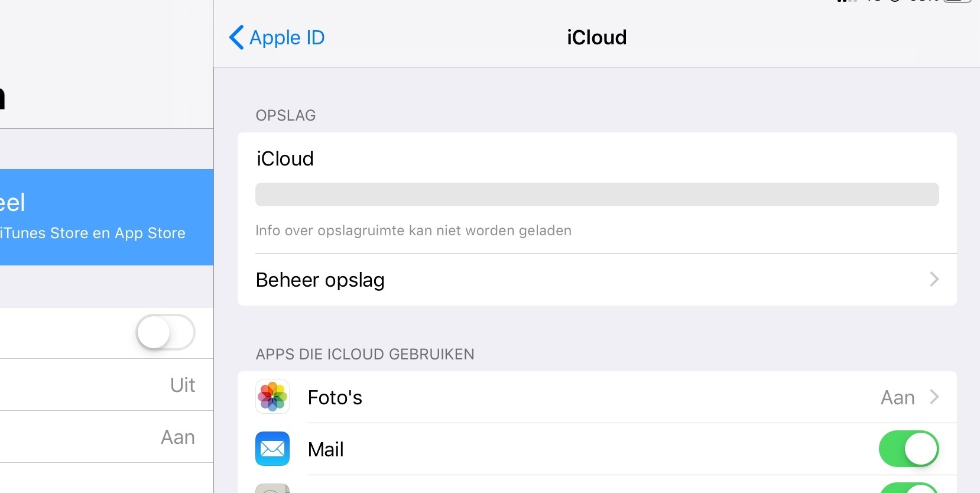Go back to Apple ID
980x493 pixels.
point(277,37)
